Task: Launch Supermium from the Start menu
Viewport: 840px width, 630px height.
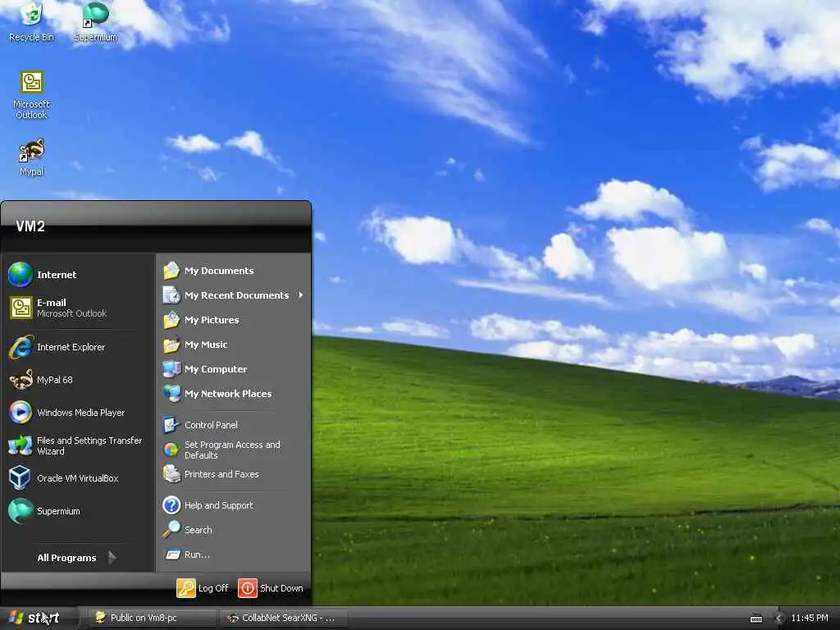Action: coord(78,511)
